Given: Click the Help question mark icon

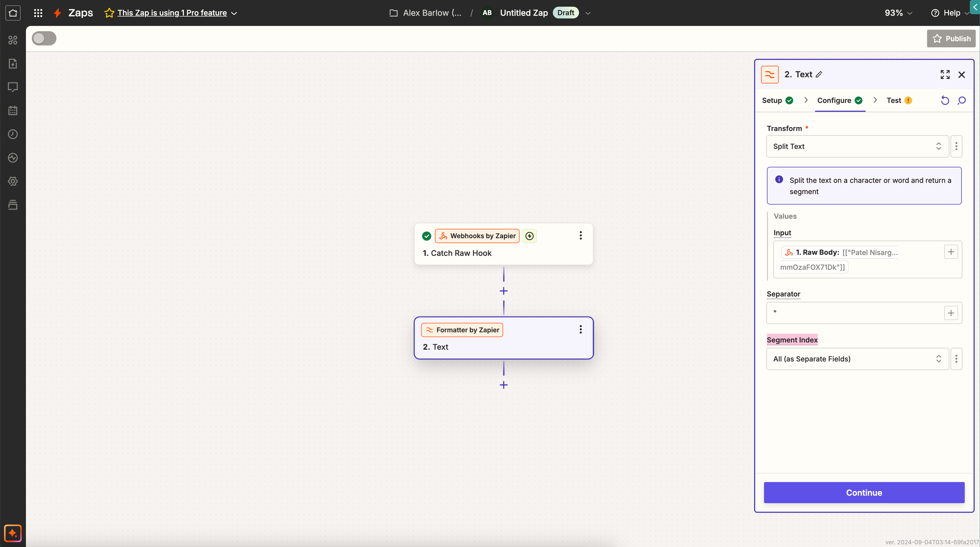Looking at the screenshot, I should click(x=935, y=13).
